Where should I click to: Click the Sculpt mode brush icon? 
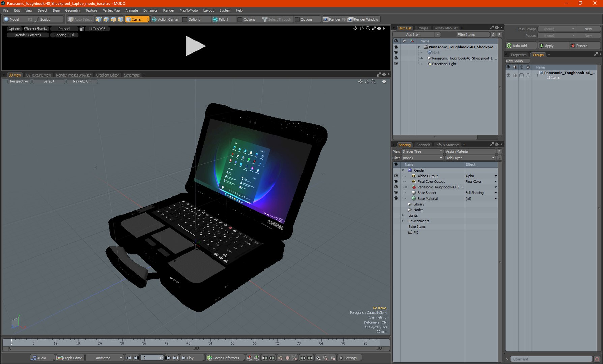(37, 20)
